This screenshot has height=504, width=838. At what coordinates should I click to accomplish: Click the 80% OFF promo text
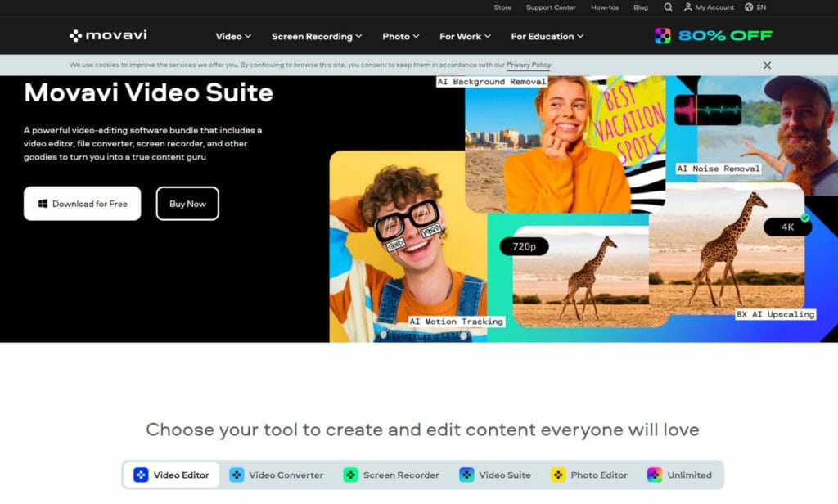pyautogui.click(x=725, y=36)
